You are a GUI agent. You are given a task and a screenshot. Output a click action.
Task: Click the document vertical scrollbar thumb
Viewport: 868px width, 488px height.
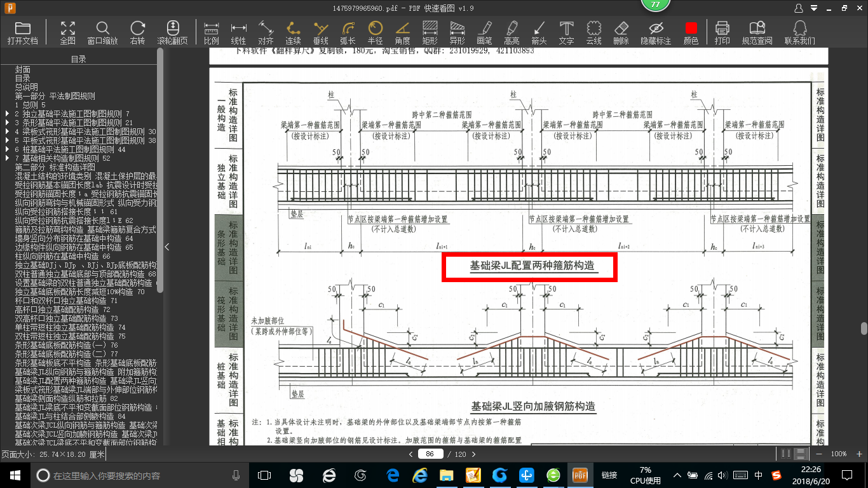click(864, 329)
